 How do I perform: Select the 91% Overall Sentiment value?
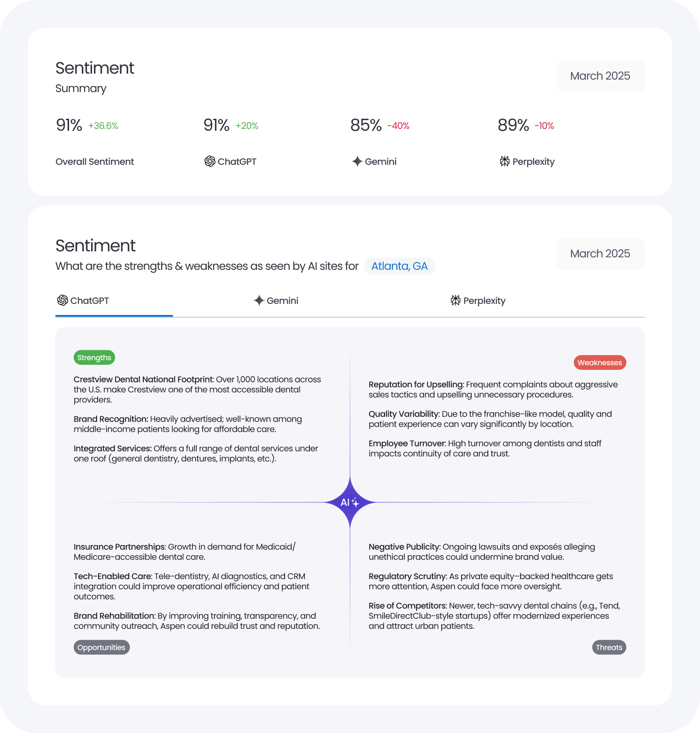[x=68, y=124]
